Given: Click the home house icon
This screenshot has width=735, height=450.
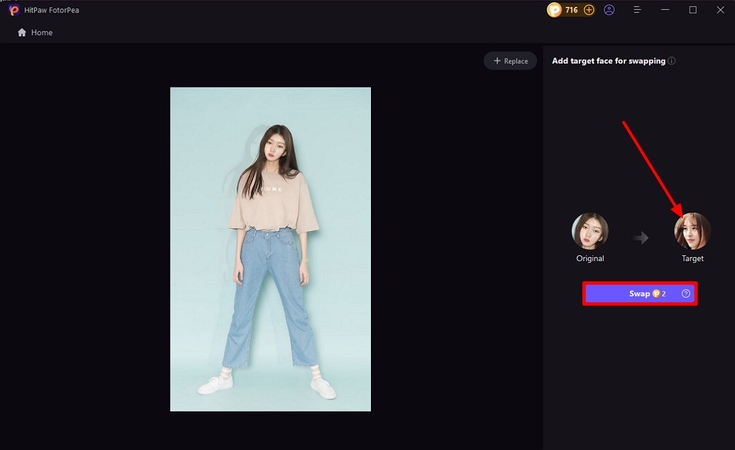Looking at the screenshot, I should coord(22,32).
